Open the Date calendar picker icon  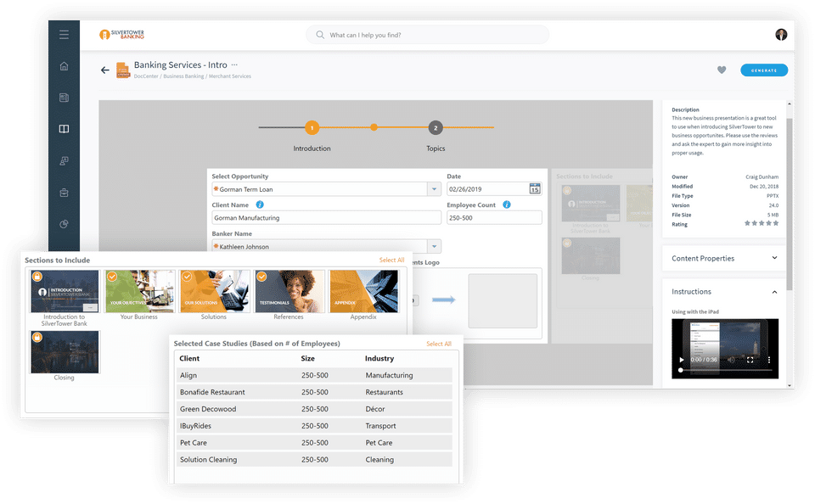click(534, 188)
